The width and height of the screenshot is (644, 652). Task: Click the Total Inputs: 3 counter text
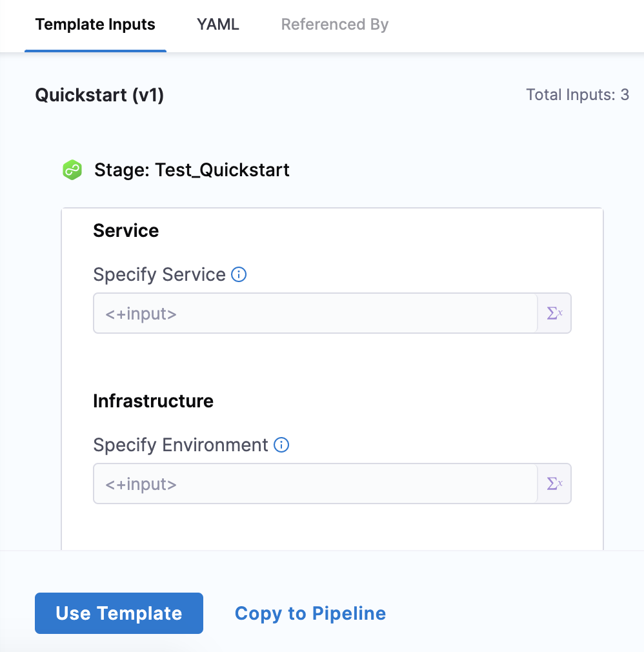pos(577,96)
